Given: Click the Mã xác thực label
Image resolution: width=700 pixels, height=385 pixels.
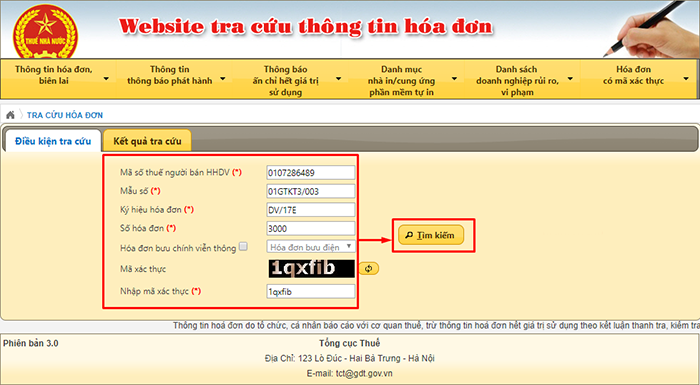Looking at the screenshot, I should 143,269.
